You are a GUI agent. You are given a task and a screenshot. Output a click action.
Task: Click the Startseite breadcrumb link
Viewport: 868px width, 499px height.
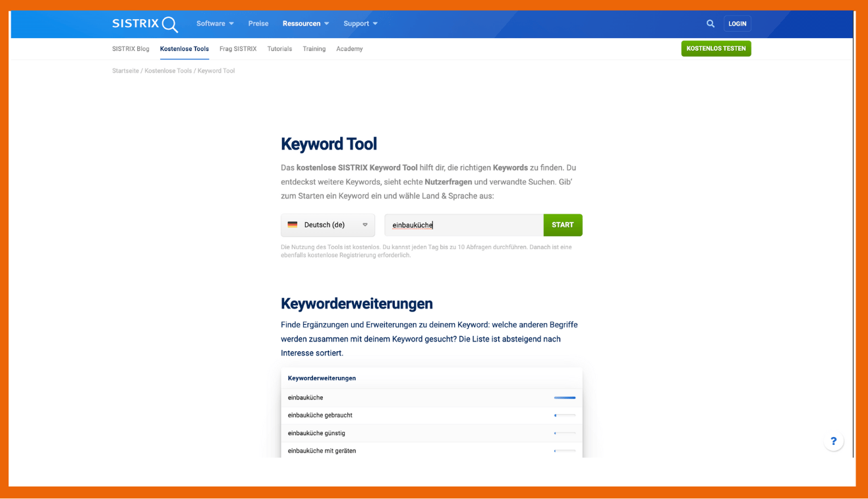coord(125,71)
